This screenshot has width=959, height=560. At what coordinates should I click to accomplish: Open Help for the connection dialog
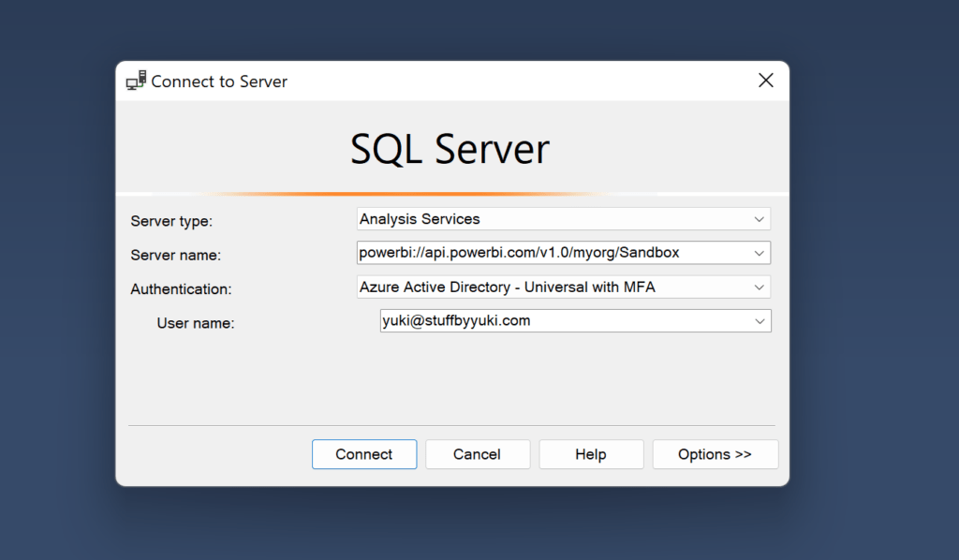point(591,454)
